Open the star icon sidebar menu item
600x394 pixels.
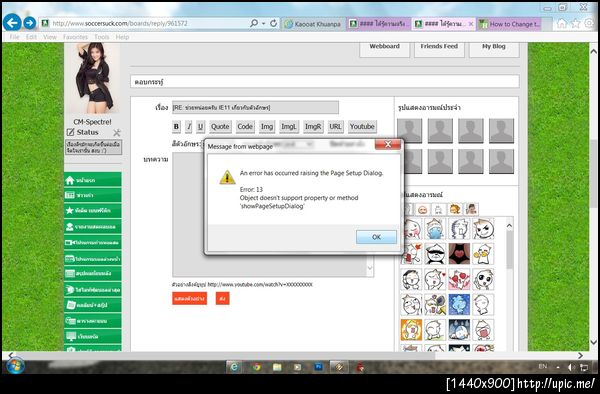coord(93,210)
